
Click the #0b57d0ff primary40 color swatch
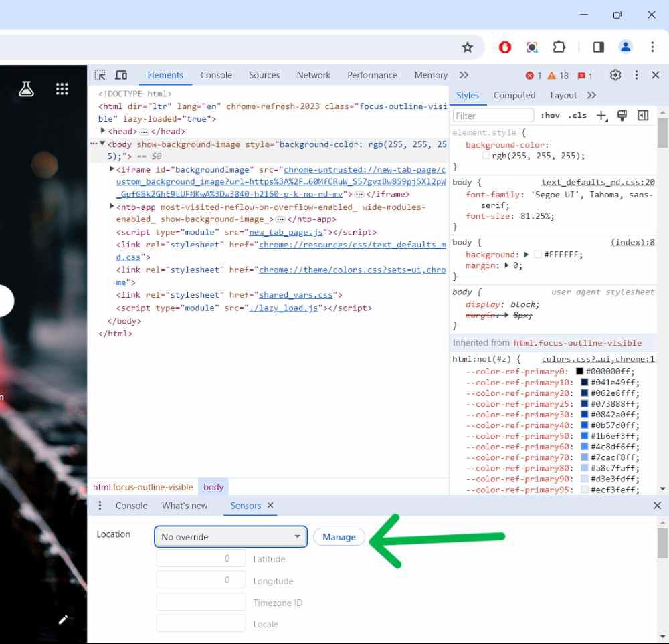pyautogui.click(x=584, y=425)
